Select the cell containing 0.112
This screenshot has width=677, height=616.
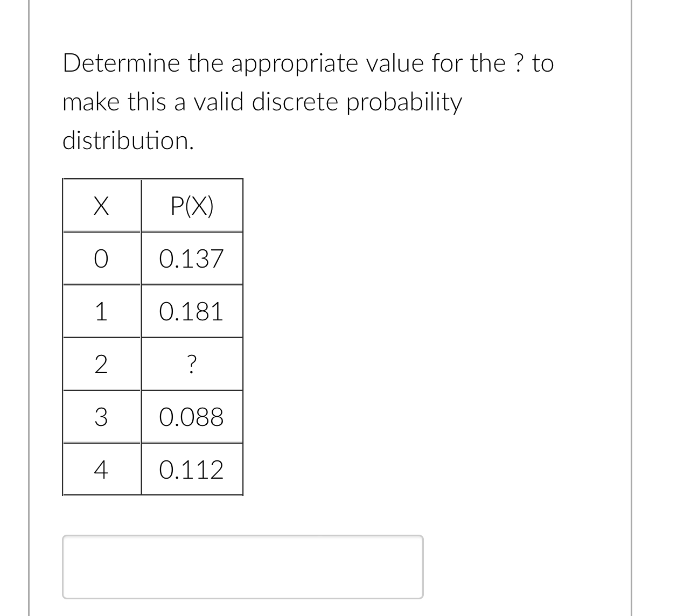(192, 470)
